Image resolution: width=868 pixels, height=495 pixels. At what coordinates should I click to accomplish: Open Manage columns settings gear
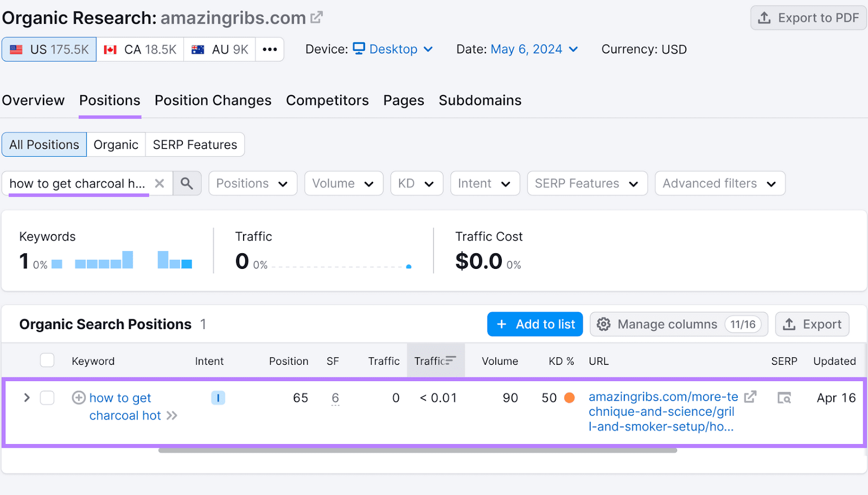point(603,324)
